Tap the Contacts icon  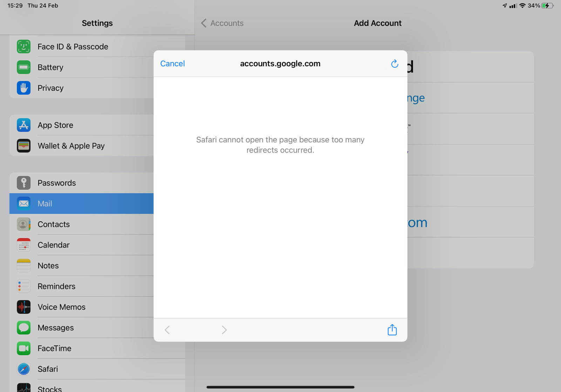(x=23, y=224)
